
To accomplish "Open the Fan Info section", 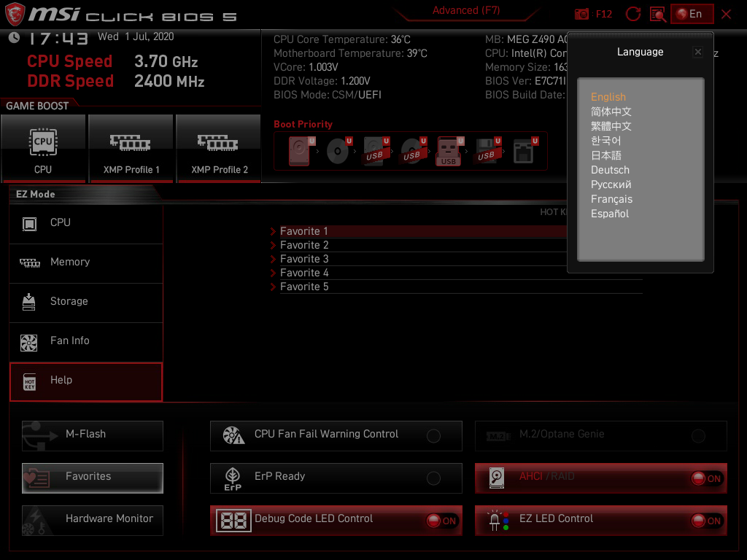I will (86, 341).
